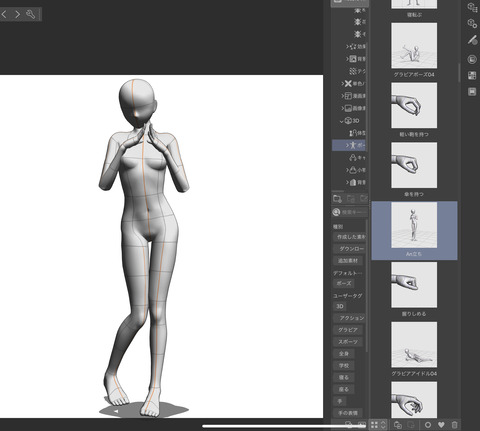Click the material list vertical scrollbar
This screenshot has width=480, height=431.
point(459,73)
